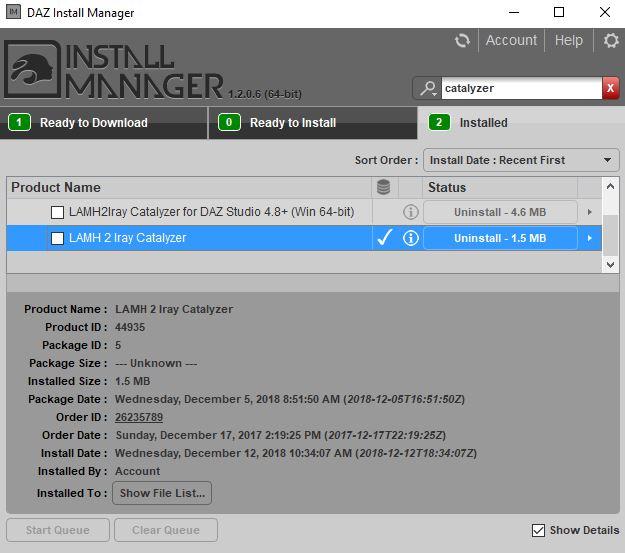Click the Clear Queue button
Viewport: 625px width, 553px height.
[166, 530]
